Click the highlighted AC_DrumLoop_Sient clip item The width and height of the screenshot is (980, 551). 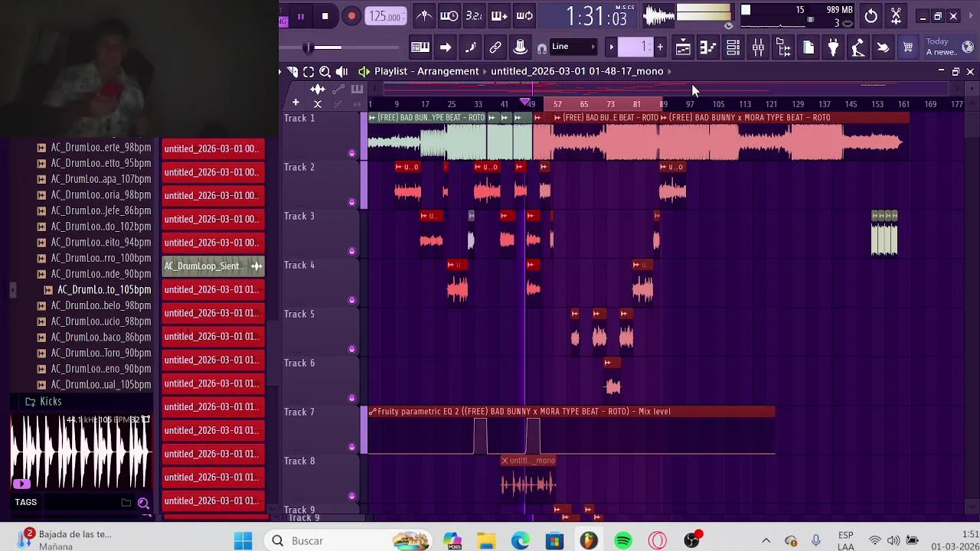click(214, 266)
